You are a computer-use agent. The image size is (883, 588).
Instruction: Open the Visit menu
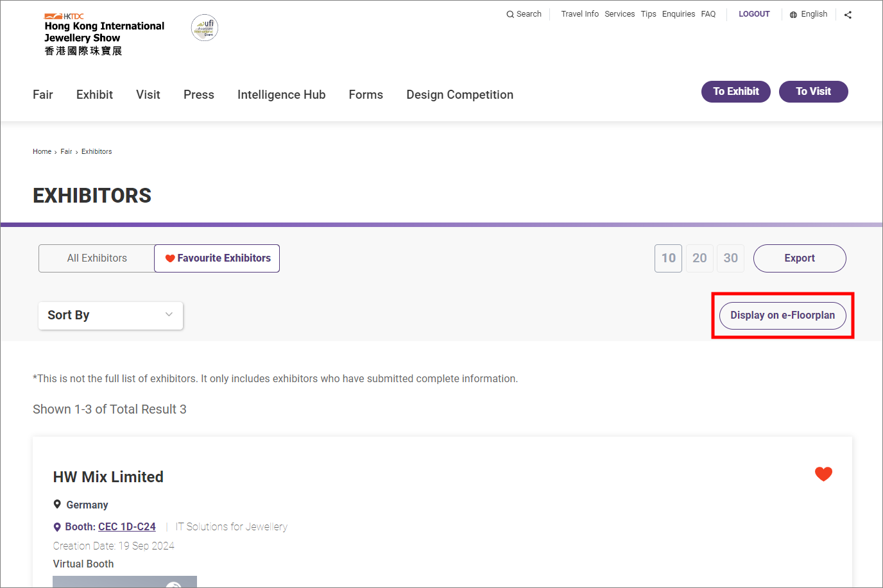tap(148, 95)
